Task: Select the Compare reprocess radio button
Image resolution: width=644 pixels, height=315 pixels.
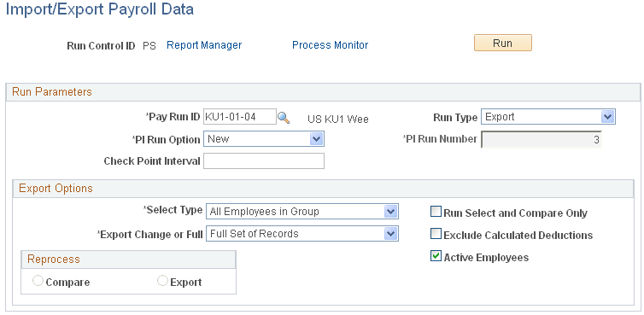Action: [x=38, y=281]
